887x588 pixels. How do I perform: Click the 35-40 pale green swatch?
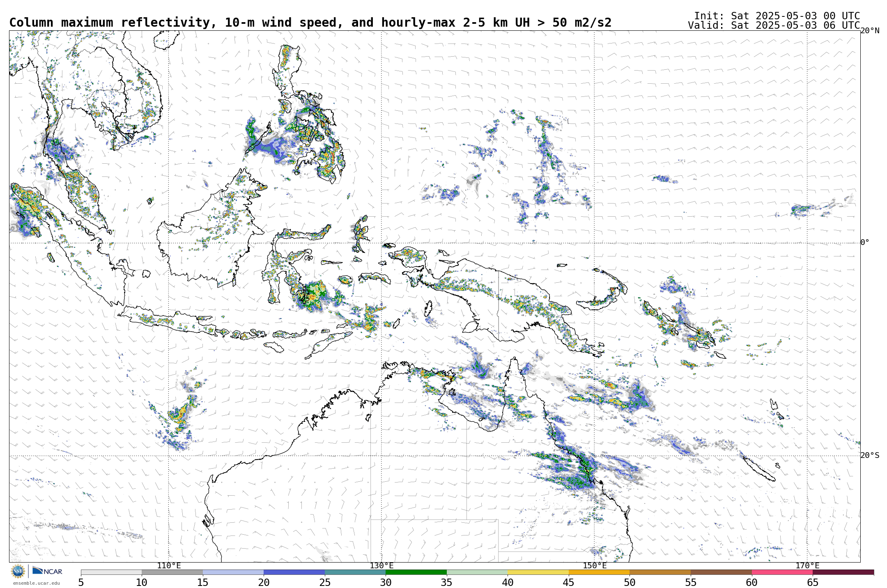coord(477,572)
